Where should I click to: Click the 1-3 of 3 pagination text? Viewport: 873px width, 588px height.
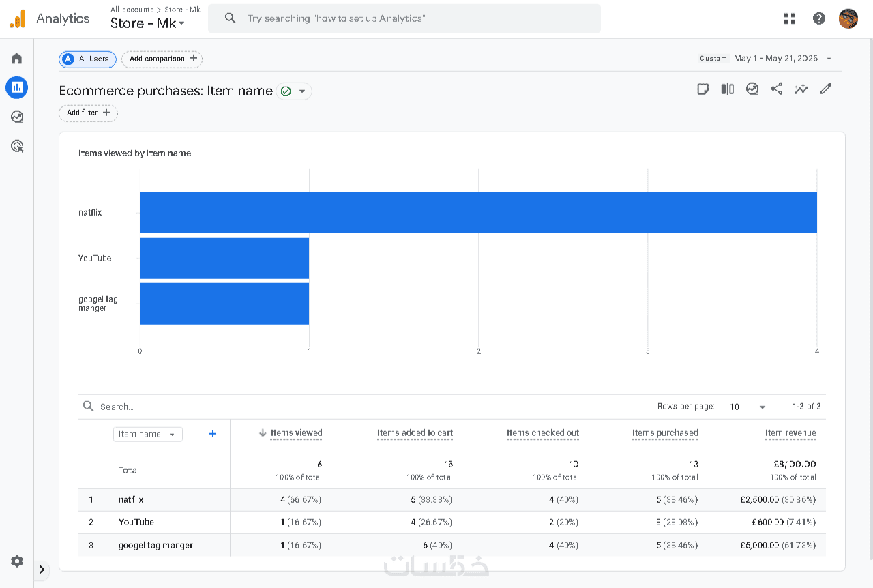(807, 407)
